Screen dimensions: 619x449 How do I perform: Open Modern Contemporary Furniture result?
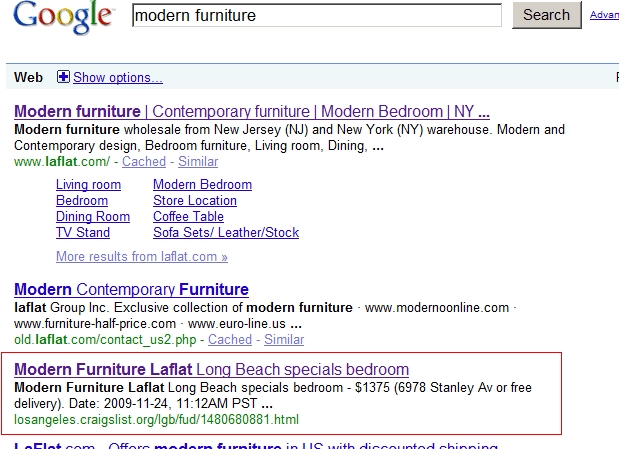131,289
